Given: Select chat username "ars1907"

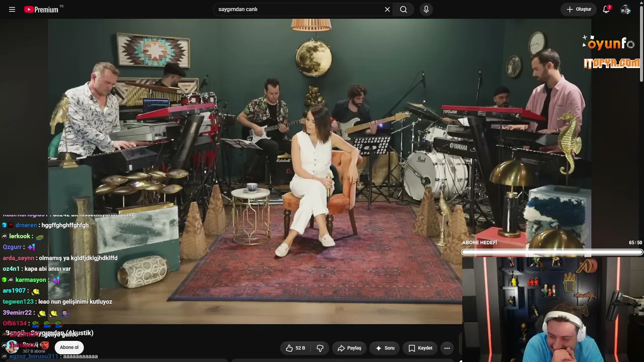Looking at the screenshot, I should point(14,291).
